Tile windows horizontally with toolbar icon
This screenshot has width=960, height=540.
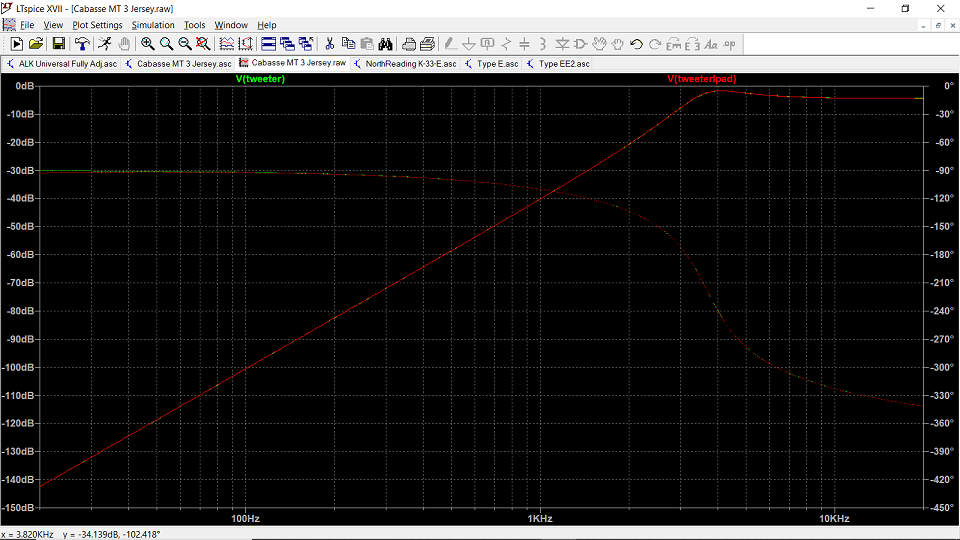click(269, 44)
